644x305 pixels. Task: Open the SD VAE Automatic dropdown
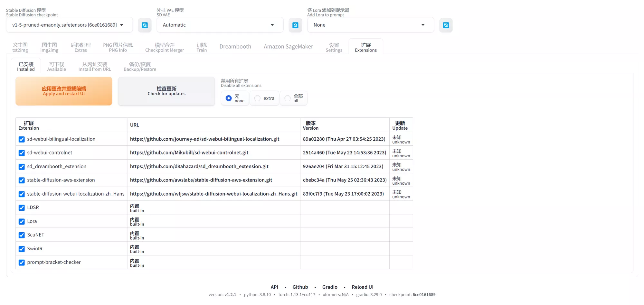coord(220,25)
